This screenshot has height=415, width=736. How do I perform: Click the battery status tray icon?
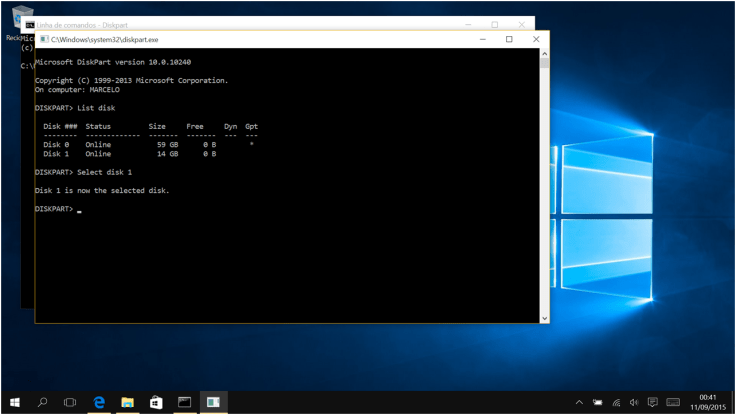pos(597,402)
